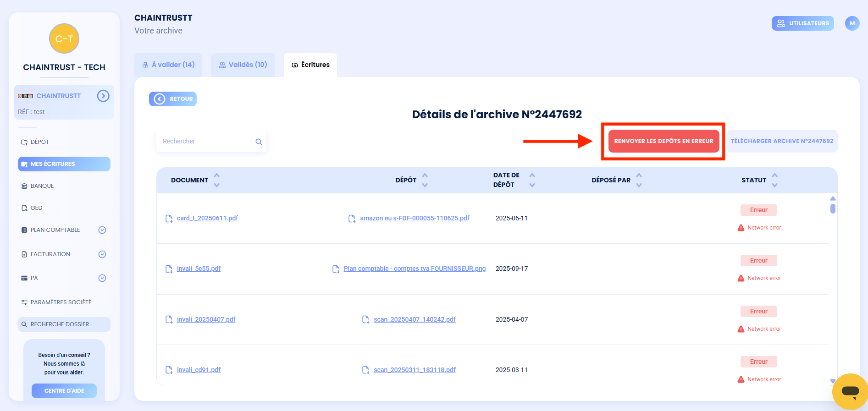Click the PARAMÈTRES SOCIÉTÉ sliders icon
This screenshot has width=868, height=411.
24,302
